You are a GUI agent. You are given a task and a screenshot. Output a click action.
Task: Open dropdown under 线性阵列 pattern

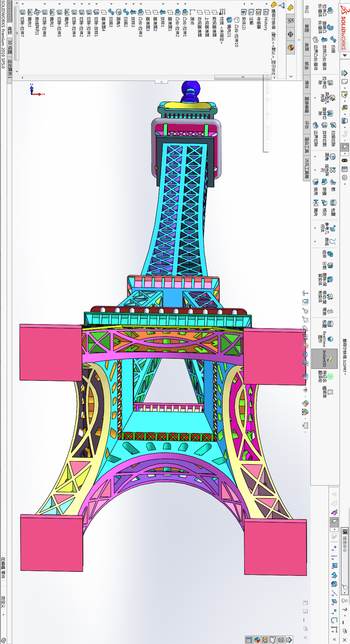pyautogui.click(x=315, y=170)
